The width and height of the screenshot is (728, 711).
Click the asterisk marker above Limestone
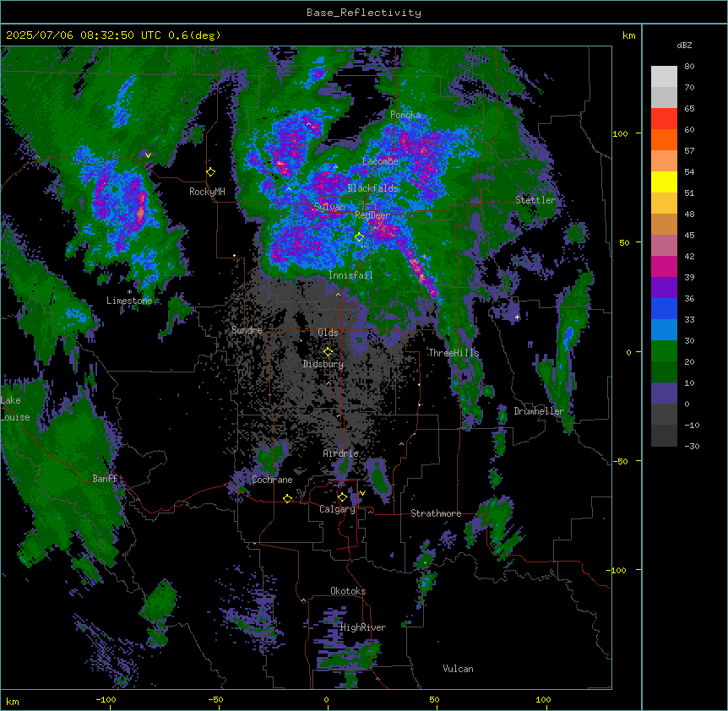click(129, 292)
